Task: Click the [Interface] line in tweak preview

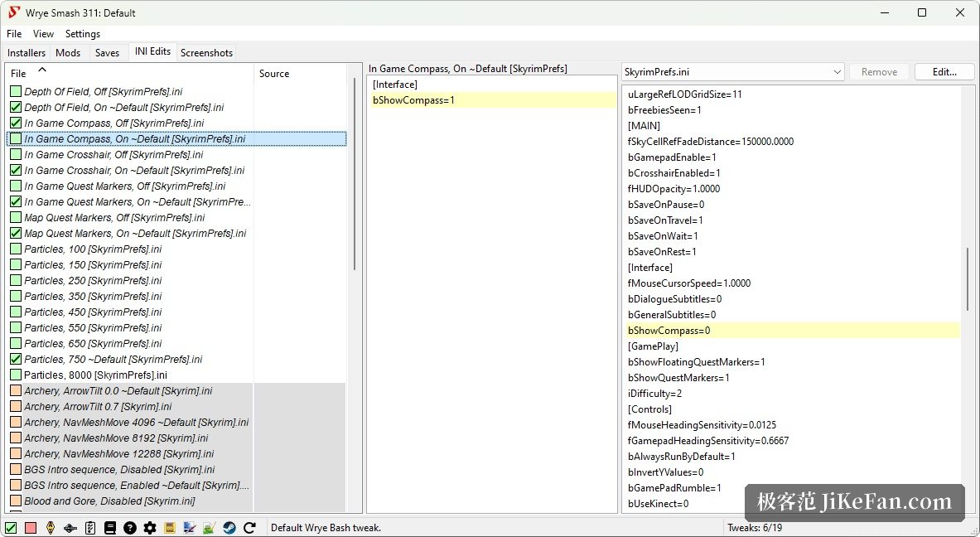Action: (x=395, y=85)
